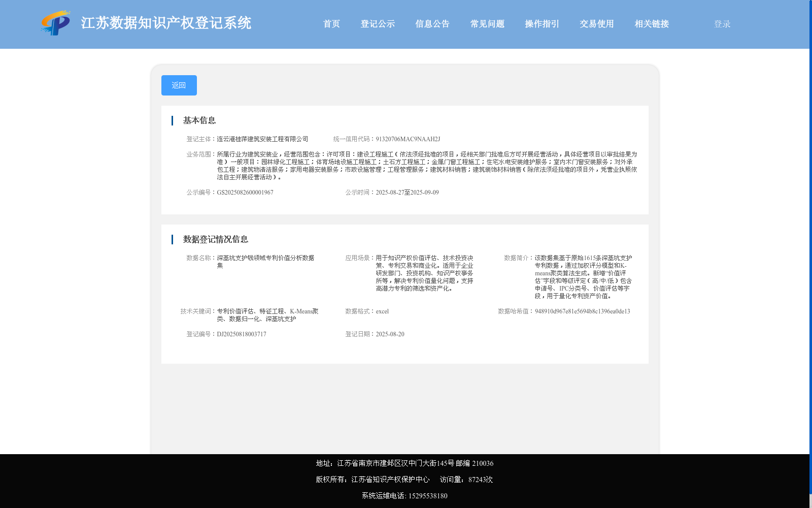Open 信息公告 from the top menu
Viewport: 812px width, 508px height.
pyautogui.click(x=432, y=23)
